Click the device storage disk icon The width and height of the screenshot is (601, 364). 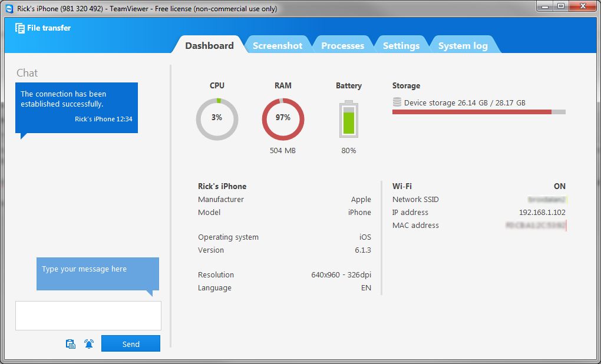tap(397, 102)
